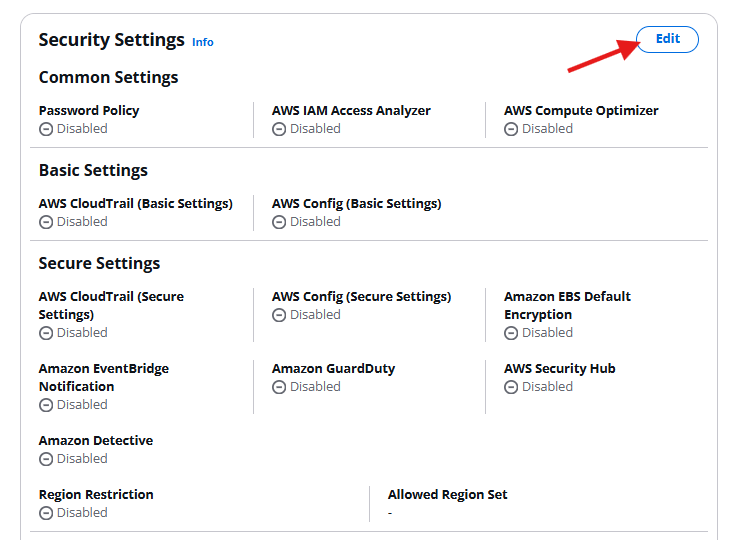Click EventBridge Notification disabled icon
The height and width of the screenshot is (540, 754).
click(x=46, y=405)
